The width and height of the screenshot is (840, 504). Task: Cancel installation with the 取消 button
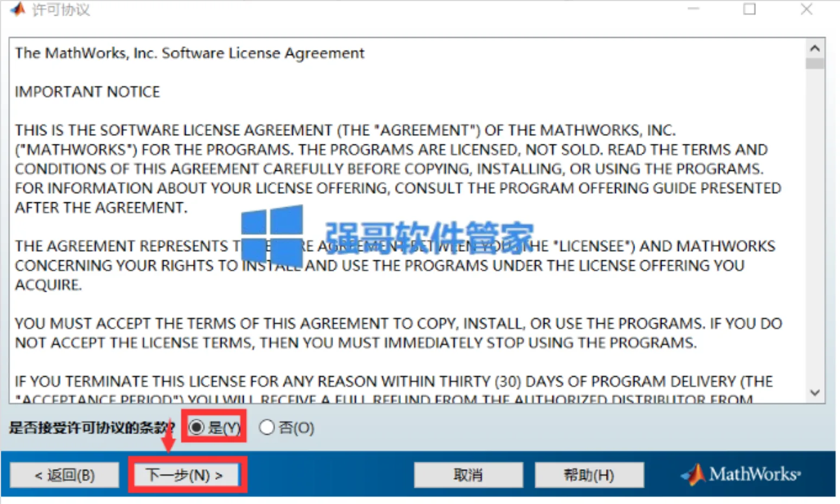click(468, 475)
